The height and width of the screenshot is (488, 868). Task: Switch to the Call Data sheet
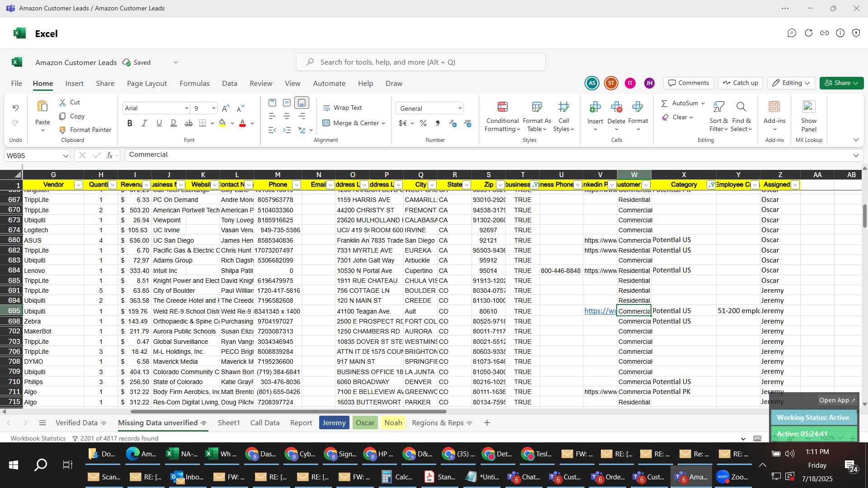(265, 423)
